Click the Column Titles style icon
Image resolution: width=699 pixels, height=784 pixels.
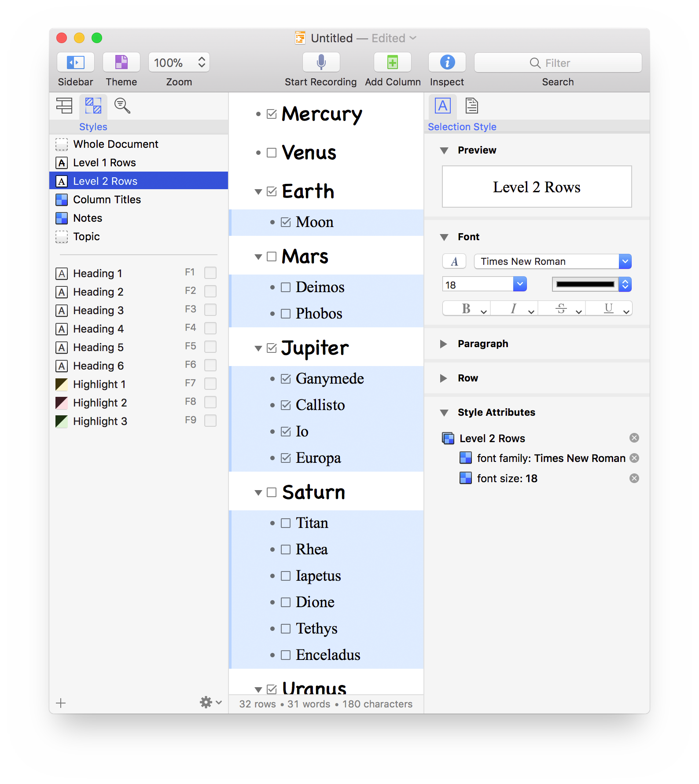[62, 200]
